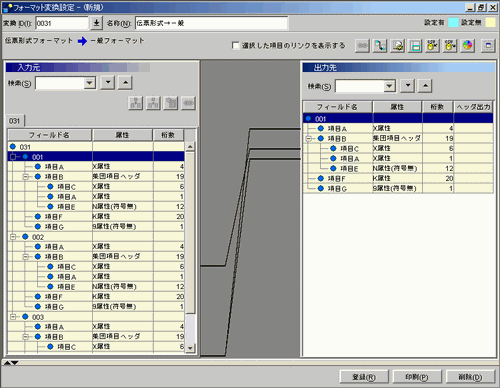Click the blue node icon of 出力先 項目F
This screenshot has height=388, width=500.
coord(321,178)
